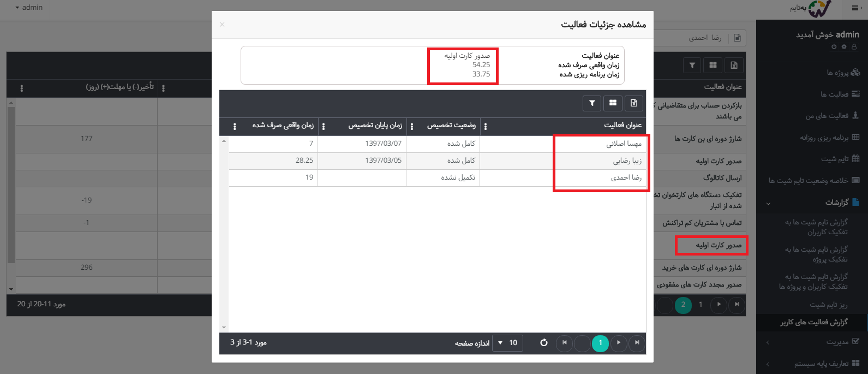Screen dimensions: 868x374
Task: Open the admin user dropdown in the top bar
Action: coord(29,8)
